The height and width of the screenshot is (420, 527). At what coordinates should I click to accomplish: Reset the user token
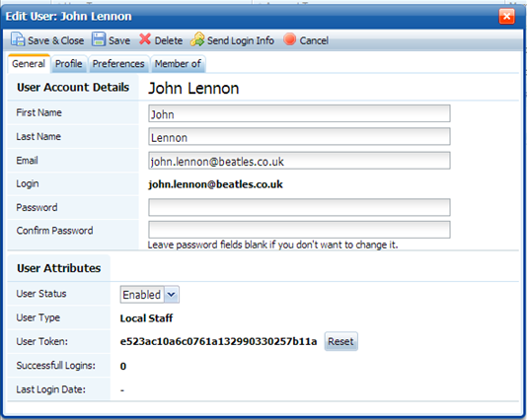[340, 341]
